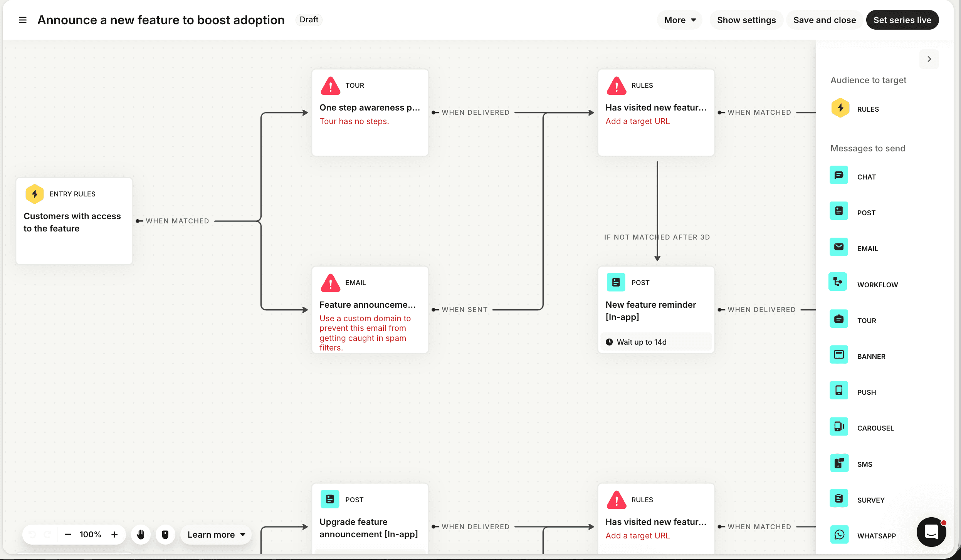Click Save and close button
This screenshot has width=961, height=560.
pos(825,20)
